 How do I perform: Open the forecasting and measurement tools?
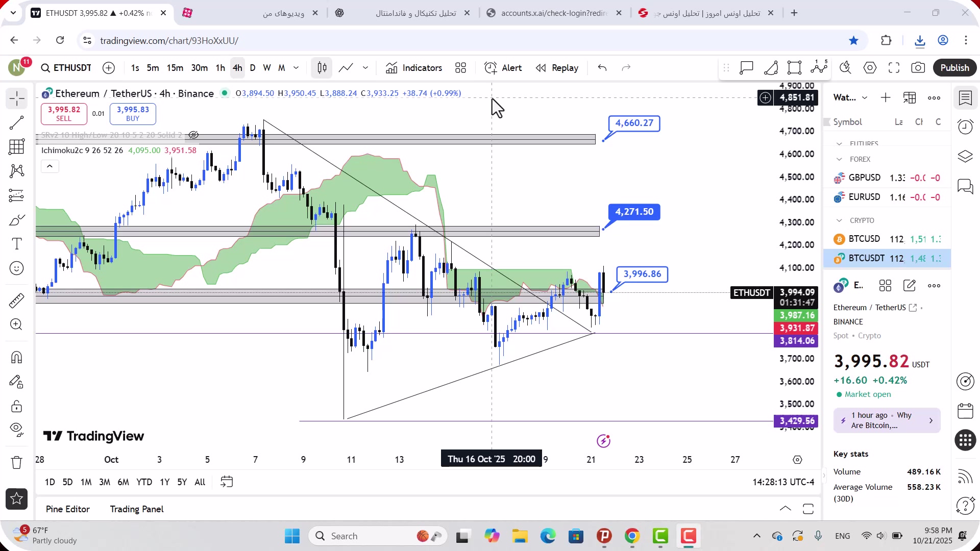pyautogui.click(x=17, y=195)
